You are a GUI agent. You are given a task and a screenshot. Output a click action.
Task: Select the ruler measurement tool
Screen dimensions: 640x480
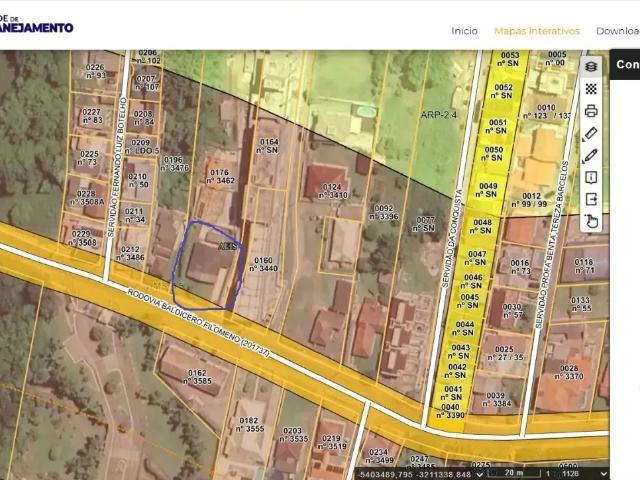tap(591, 133)
